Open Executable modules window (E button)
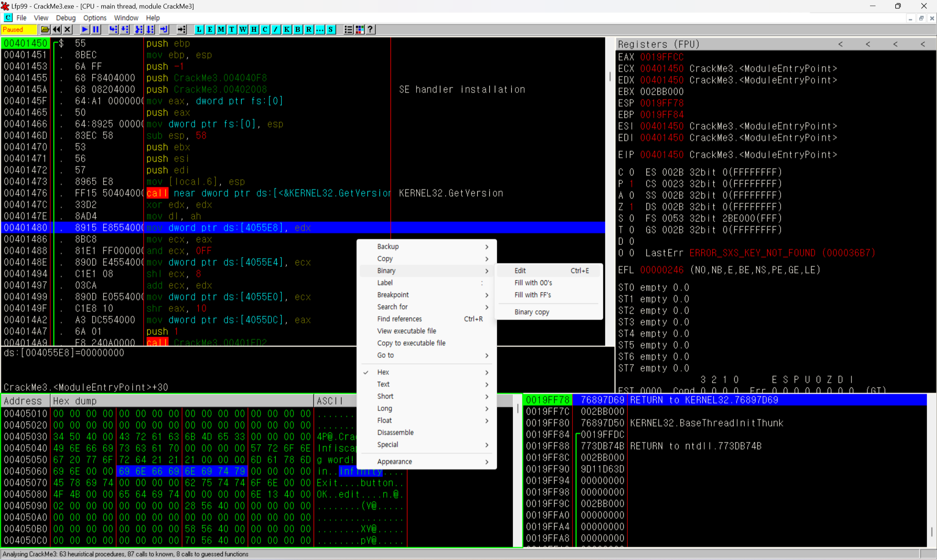This screenshot has height=560, width=937. coord(210,29)
